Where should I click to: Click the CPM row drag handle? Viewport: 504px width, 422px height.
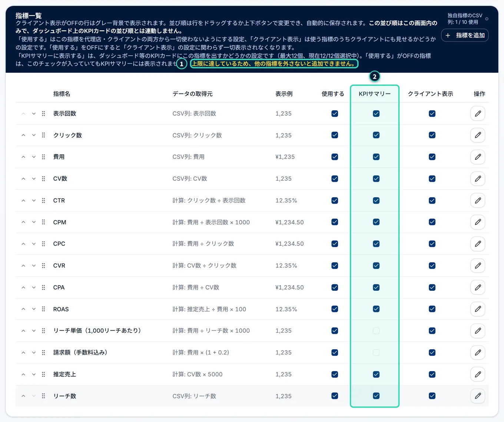click(x=43, y=222)
